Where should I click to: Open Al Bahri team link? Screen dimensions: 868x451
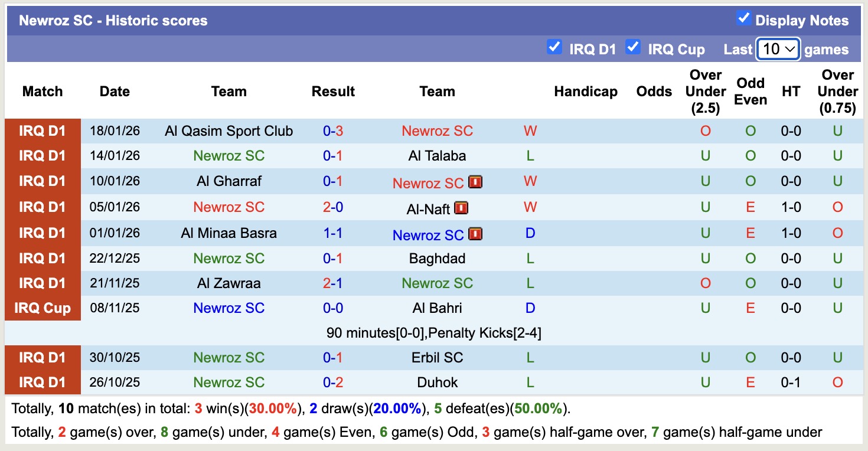click(437, 308)
